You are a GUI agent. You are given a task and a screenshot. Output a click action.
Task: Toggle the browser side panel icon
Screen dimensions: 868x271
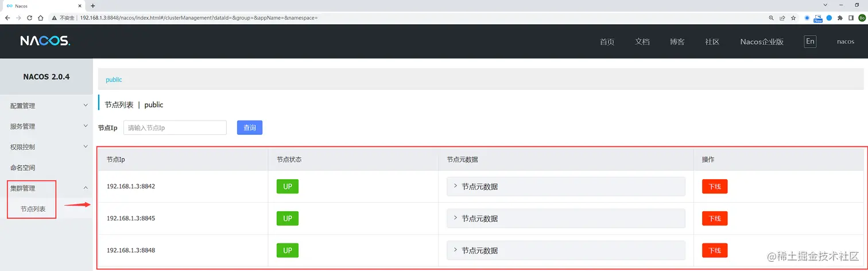(851, 18)
